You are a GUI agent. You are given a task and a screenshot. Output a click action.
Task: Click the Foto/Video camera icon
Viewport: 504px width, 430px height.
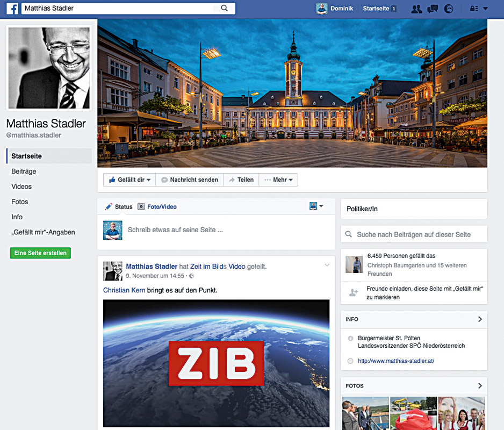pyautogui.click(x=141, y=206)
